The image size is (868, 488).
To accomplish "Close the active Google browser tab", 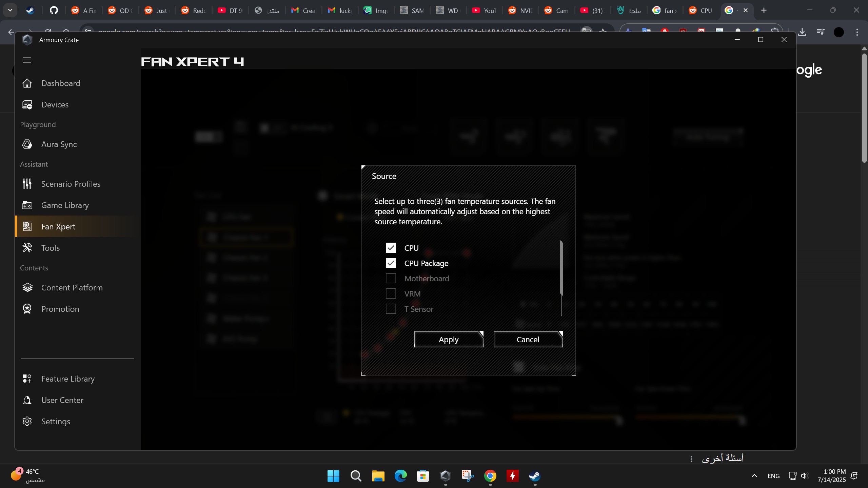I will tap(745, 11).
